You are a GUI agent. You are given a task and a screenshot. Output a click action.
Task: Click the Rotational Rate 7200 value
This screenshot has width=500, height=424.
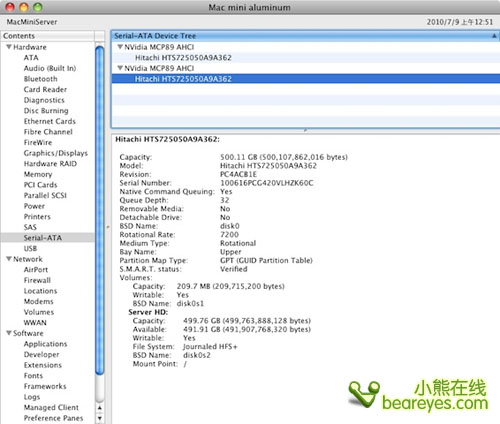click(x=229, y=235)
